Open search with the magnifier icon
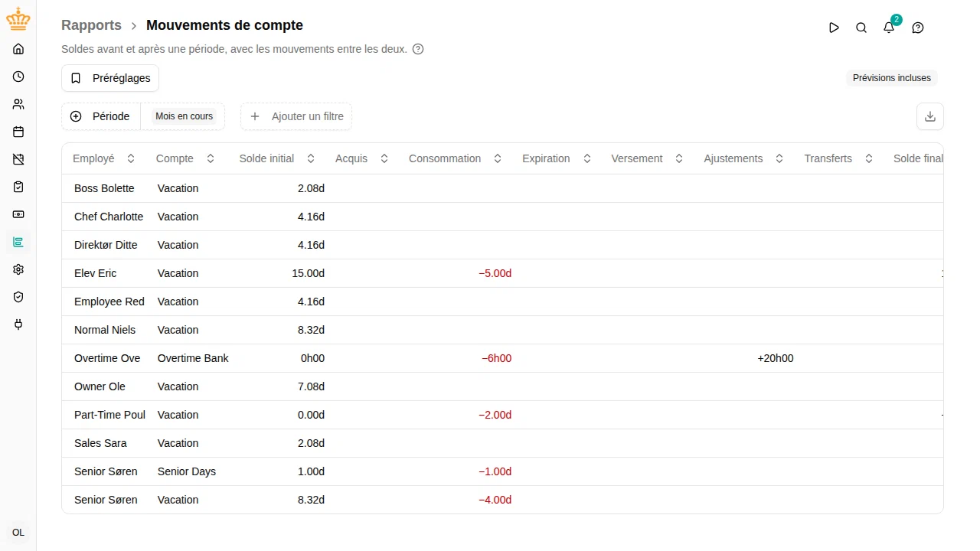Image resolution: width=980 pixels, height=551 pixels. pyautogui.click(x=861, y=28)
